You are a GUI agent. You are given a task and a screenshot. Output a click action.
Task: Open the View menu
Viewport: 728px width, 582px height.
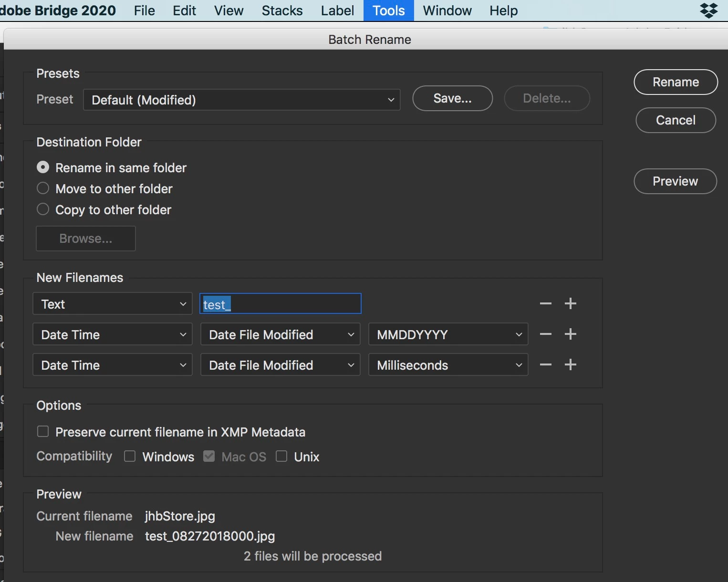coord(229,10)
